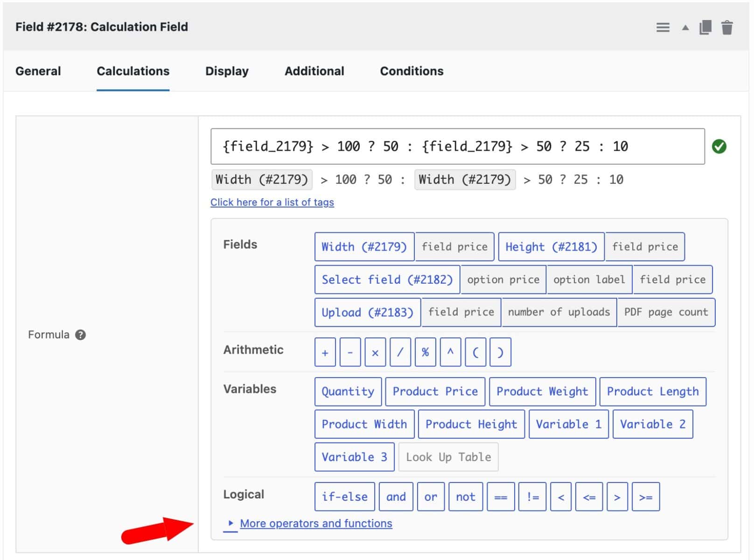Insert field price for Upload field
The height and width of the screenshot is (560, 754).
coord(461,312)
